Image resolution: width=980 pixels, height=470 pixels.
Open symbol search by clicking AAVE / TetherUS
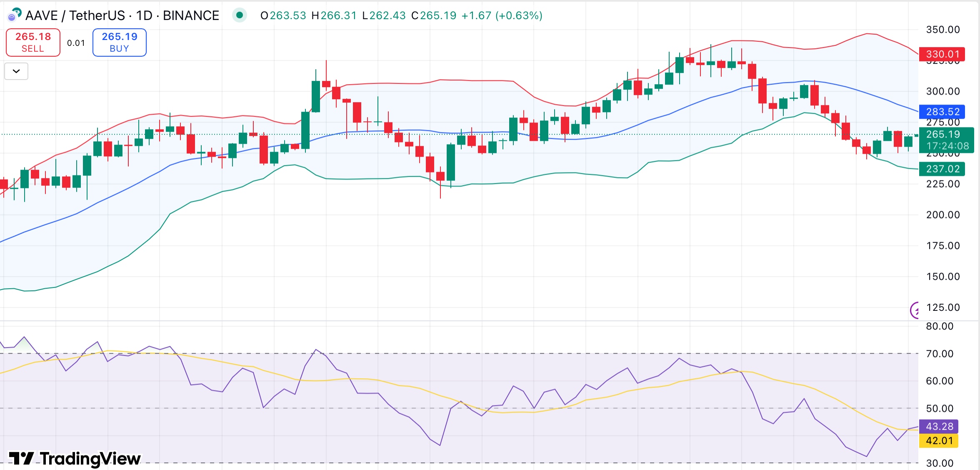(75, 15)
